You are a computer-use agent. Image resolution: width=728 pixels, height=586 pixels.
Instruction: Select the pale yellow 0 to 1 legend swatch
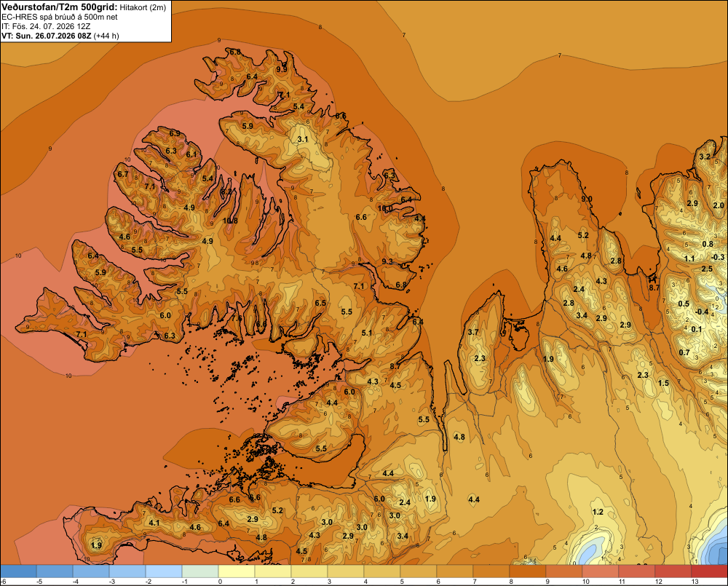coord(237,571)
